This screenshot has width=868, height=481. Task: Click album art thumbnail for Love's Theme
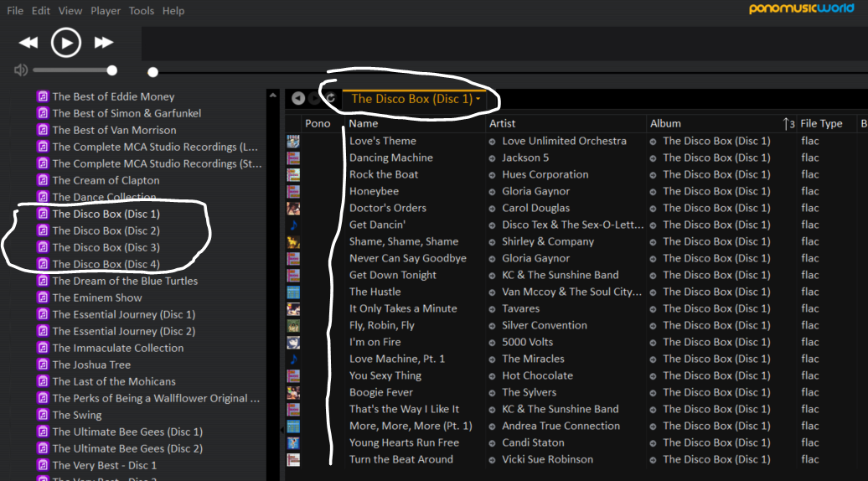tap(293, 141)
